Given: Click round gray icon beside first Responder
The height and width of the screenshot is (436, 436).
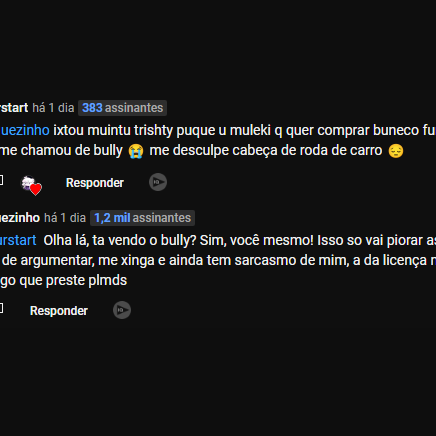Looking at the screenshot, I should coord(158,182).
